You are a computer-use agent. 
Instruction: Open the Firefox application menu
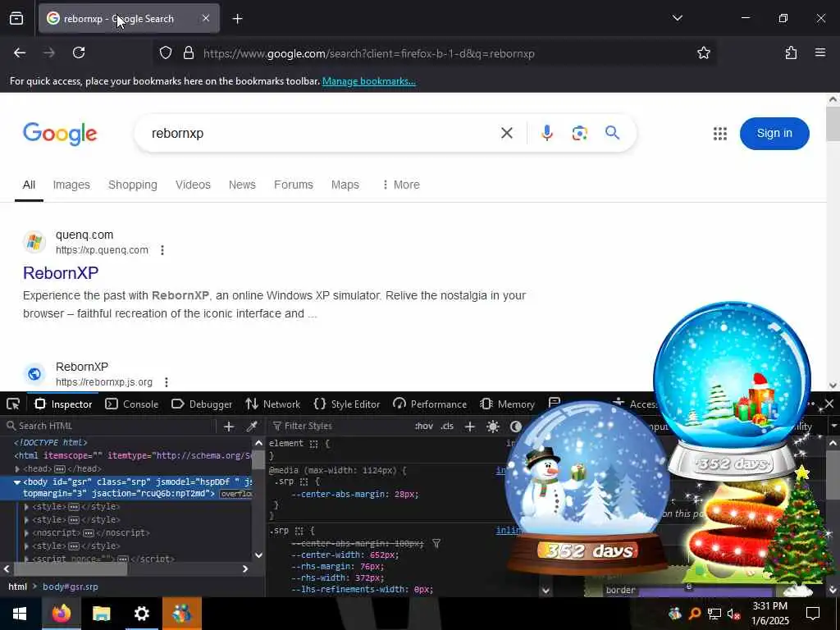coord(819,52)
